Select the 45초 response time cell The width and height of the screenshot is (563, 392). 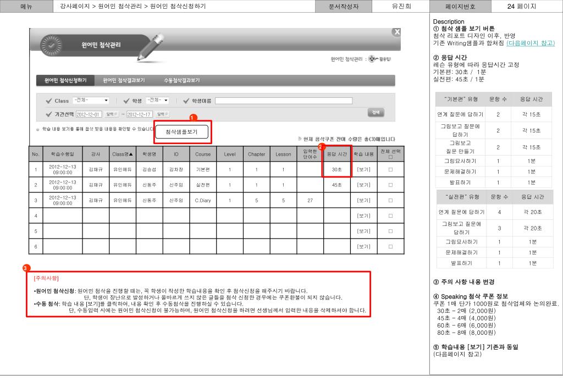pyautogui.click(x=337, y=185)
